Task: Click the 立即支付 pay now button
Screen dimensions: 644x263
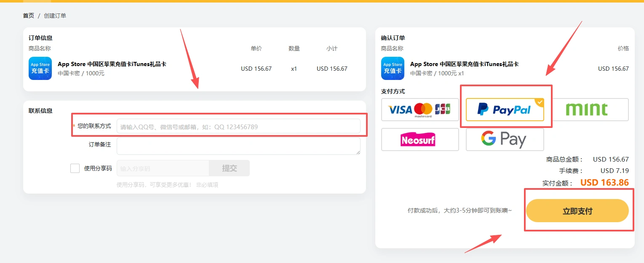Action: [x=577, y=211]
